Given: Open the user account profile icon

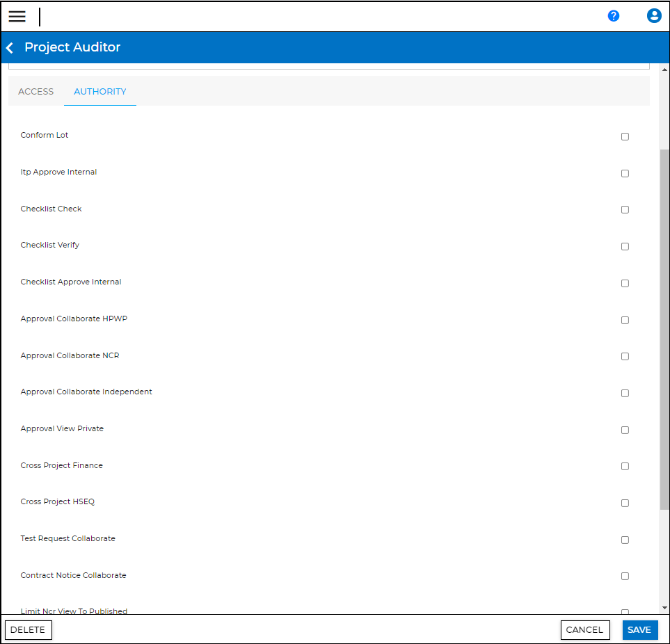Looking at the screenshot, I should tap(653, 16).
